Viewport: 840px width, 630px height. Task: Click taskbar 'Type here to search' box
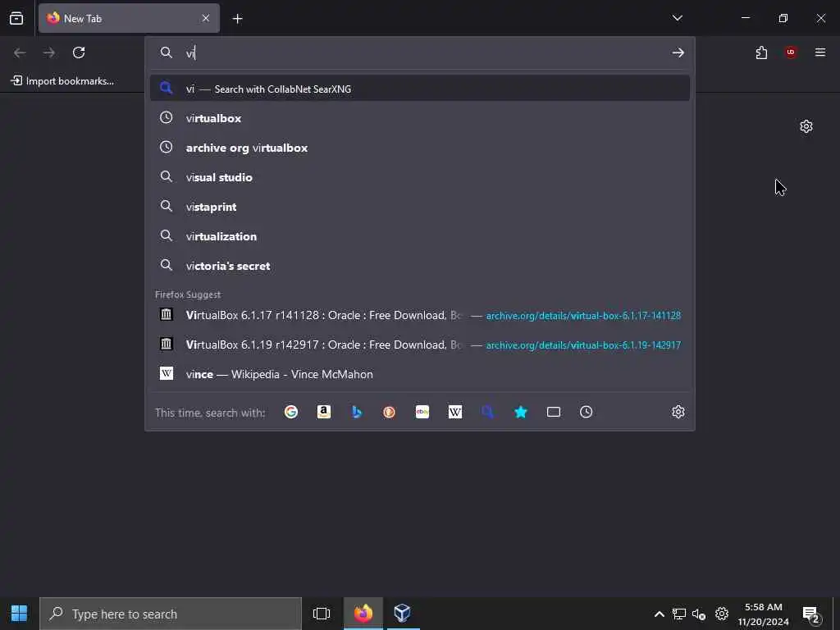171,614
